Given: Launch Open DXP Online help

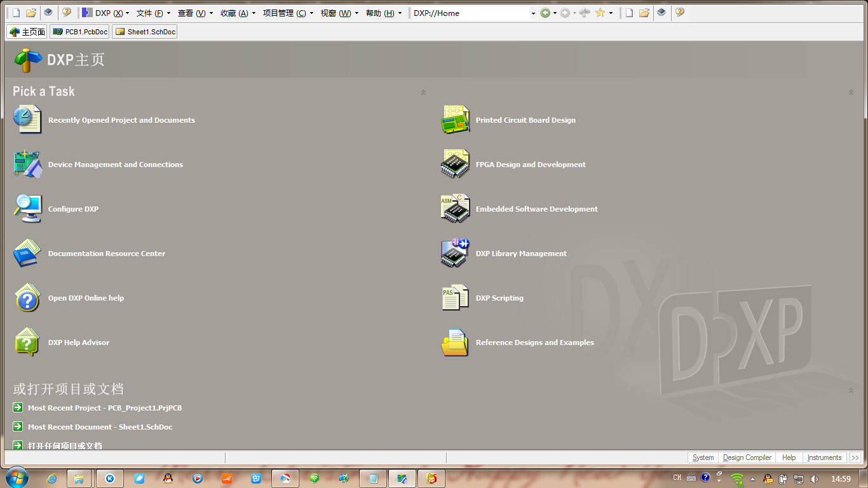Looking at the screenshot, I should (86, 298).
